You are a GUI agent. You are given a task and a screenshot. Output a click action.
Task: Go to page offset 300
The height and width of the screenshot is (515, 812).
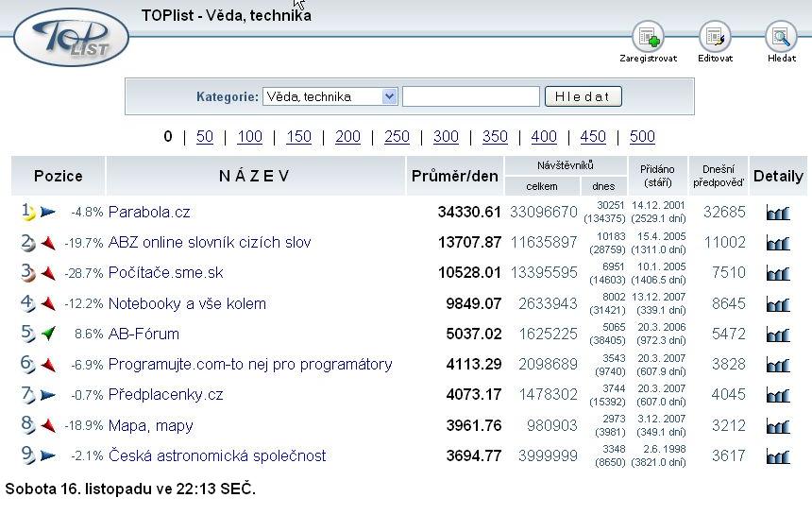pos(446,137)
